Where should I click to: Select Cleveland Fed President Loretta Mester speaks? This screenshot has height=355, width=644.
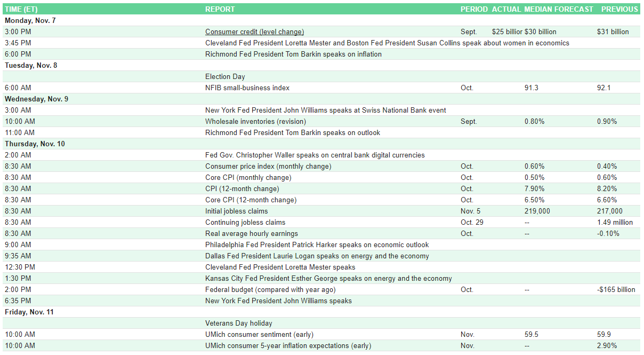(280, 267)
